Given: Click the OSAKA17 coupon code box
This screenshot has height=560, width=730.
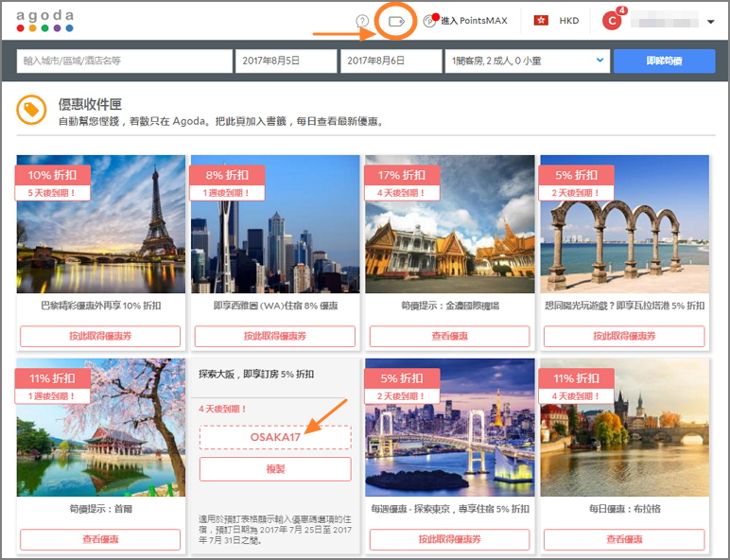Looking at the screenshot, I should 274,437.
